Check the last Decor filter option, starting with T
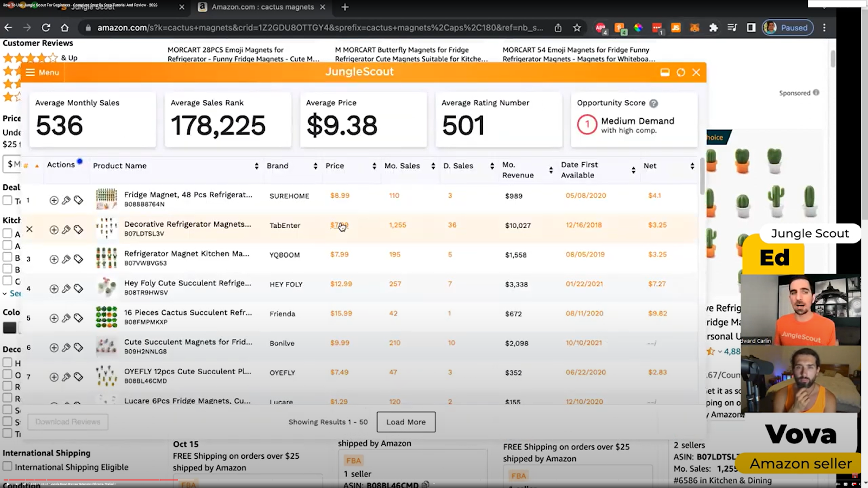 [7, 433]
